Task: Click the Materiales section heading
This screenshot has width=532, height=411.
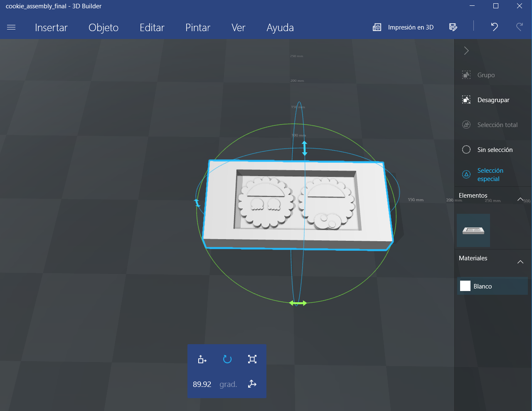Action: 473,258
